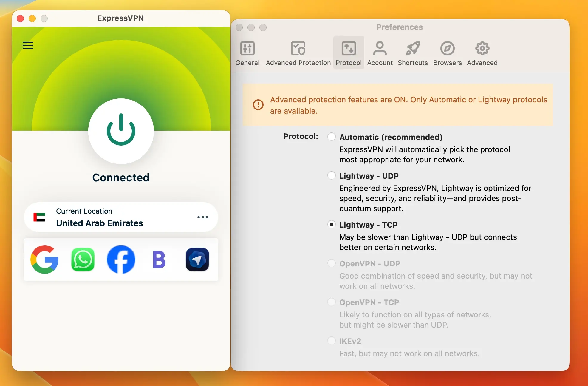Open the Advanced Protection settings
This screenshot has height=386, width=588.
point(298,52)
